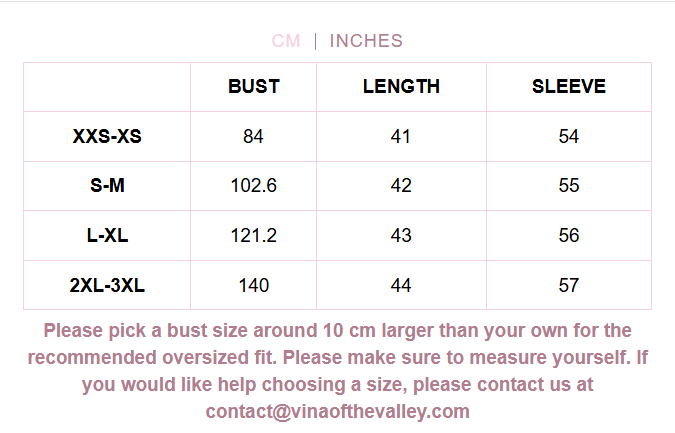Screen dimensions: 675x433
Task: Click the bust value 140
Action: [x=253, y=286]
